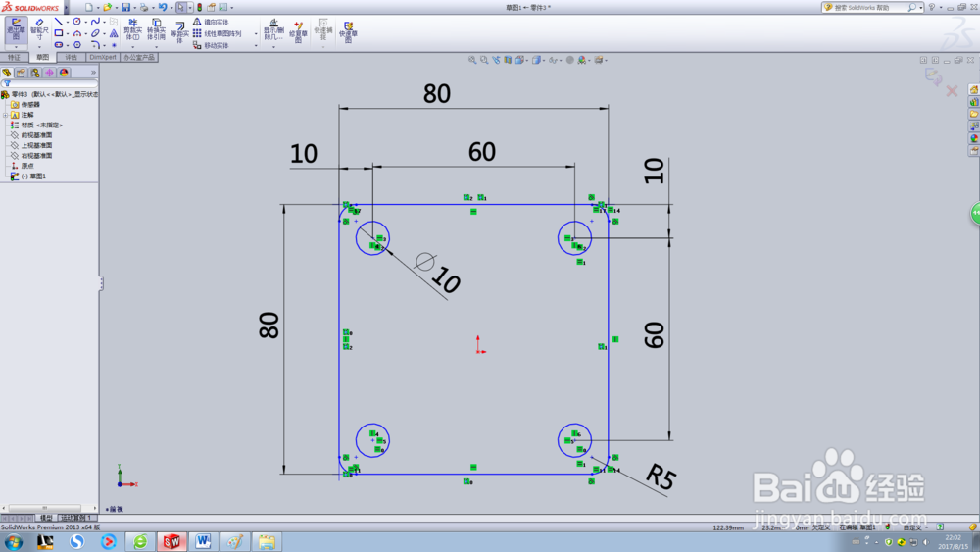The width and height of the screenshot is (980, 552).
Task: Switch to the 模型 (Model) bottom tab
Action: pos(46,518)
